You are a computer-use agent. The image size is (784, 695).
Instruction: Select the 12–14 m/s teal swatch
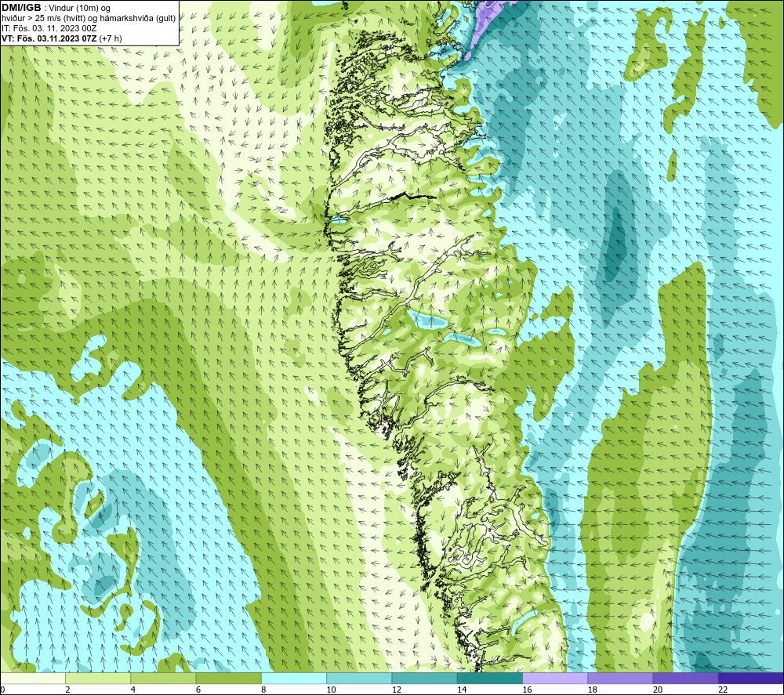[x=424, y=678]
